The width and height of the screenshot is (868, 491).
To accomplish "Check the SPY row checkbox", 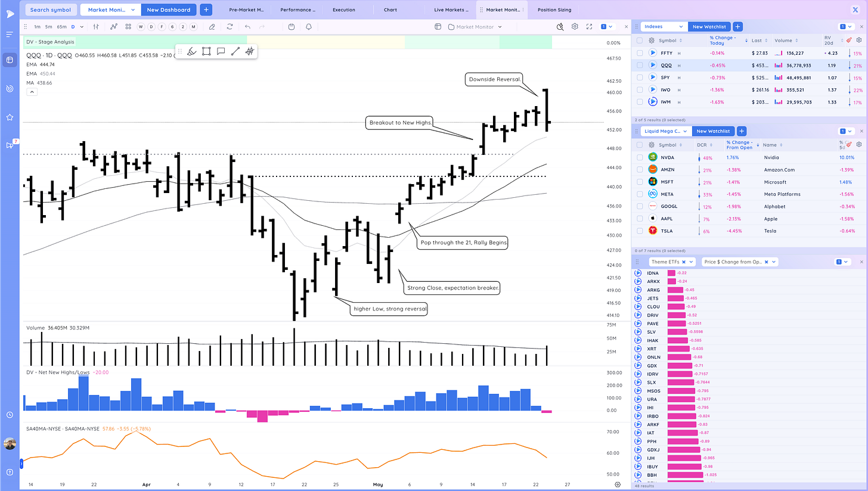I will coord(640,77).
